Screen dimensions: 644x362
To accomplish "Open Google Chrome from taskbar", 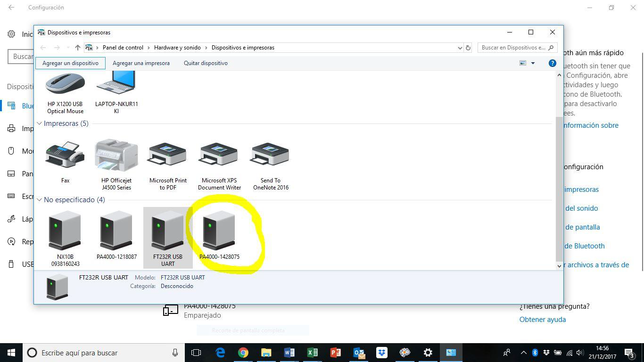I will tap(243, 353).
